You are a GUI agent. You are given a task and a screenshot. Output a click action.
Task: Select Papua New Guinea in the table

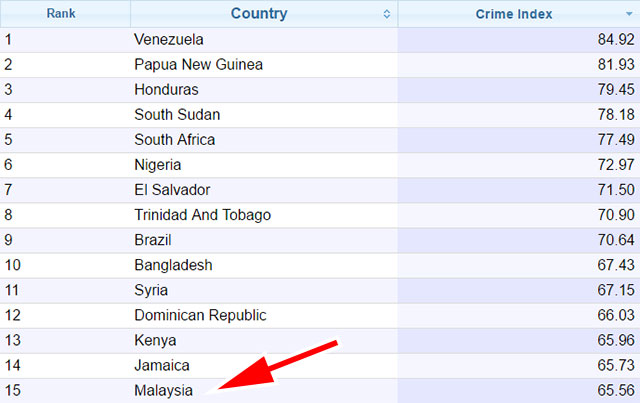tap(198, 65)
